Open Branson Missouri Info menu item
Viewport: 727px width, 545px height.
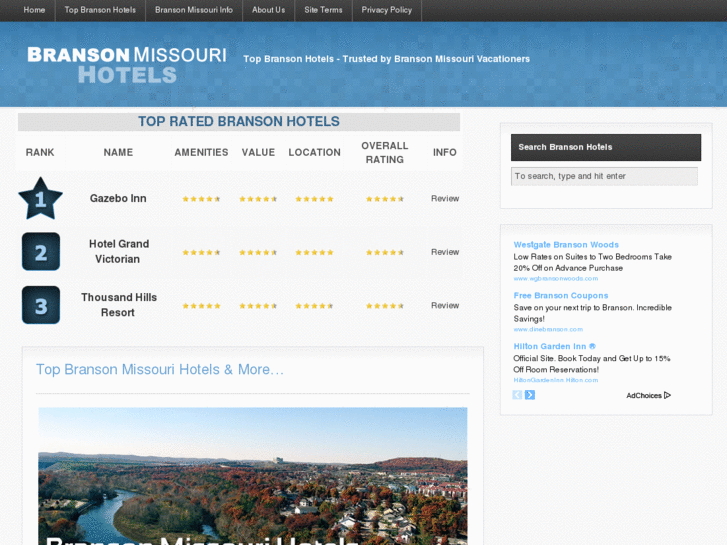194,10
